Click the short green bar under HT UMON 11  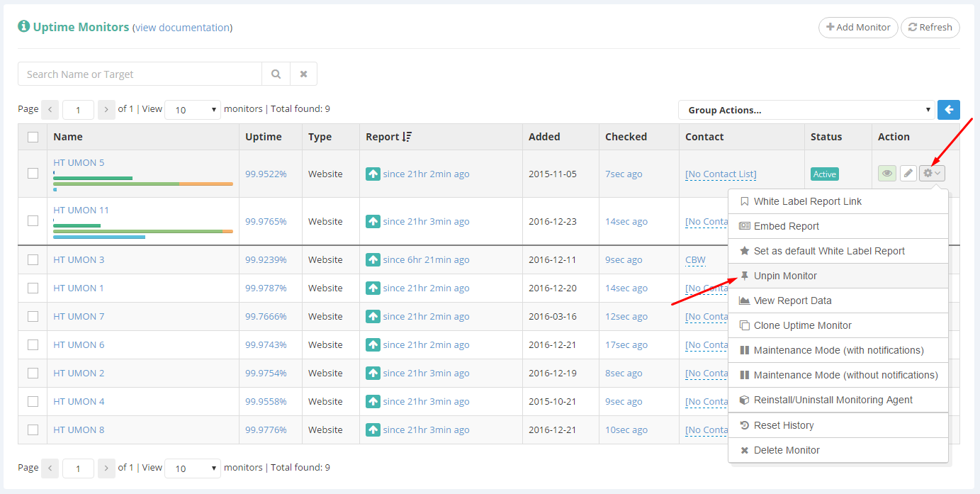click(77, 225)
